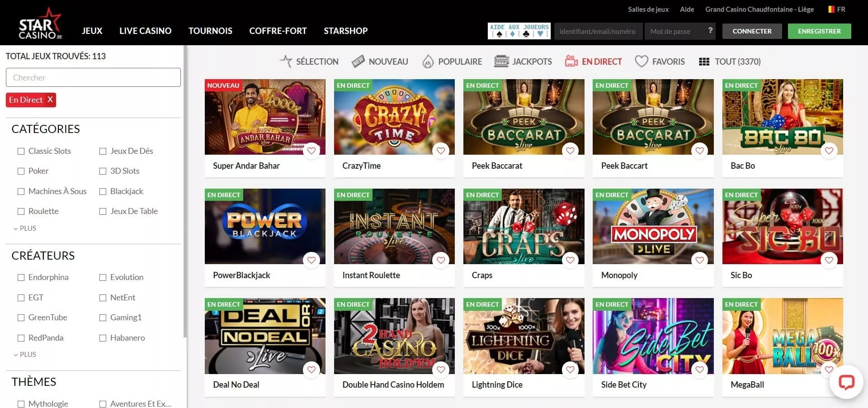Image resolution: width=868 pixels, height=408 pixels.
Task: Open the live chat support bubble
Action: click(846, 382)
